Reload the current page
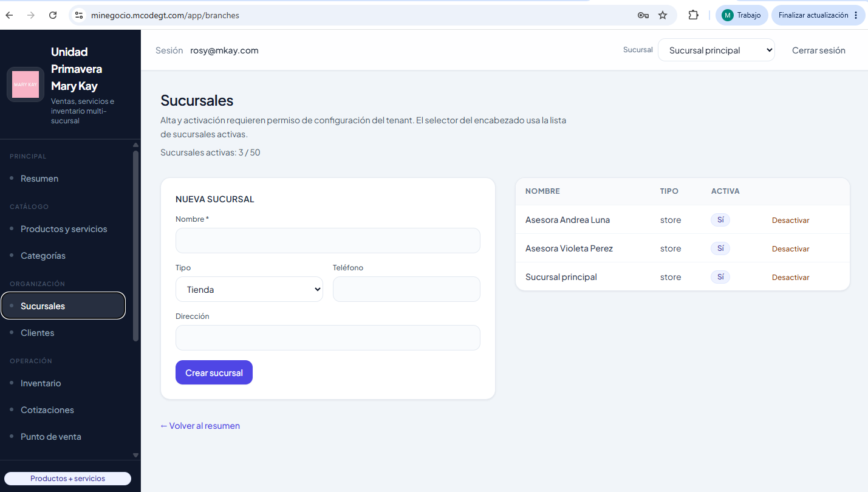868x492 pixels. (53, 15)
